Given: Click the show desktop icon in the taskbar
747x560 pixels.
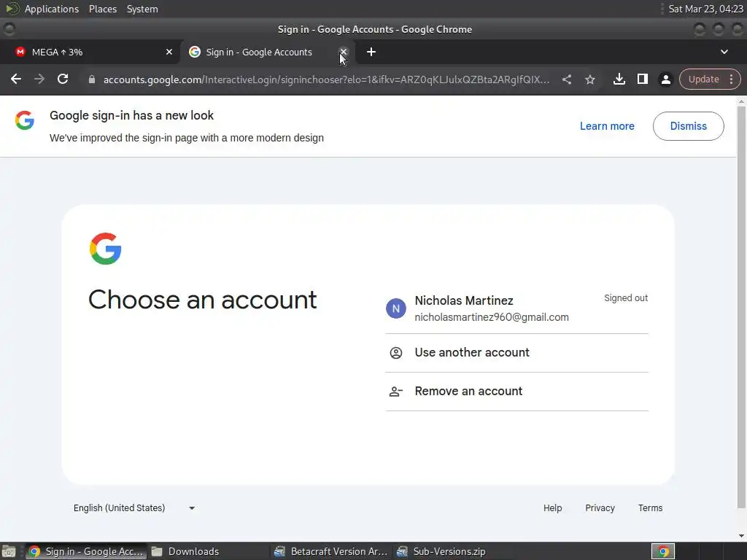Looking at the screenshot, I should (x=9, y=551).
